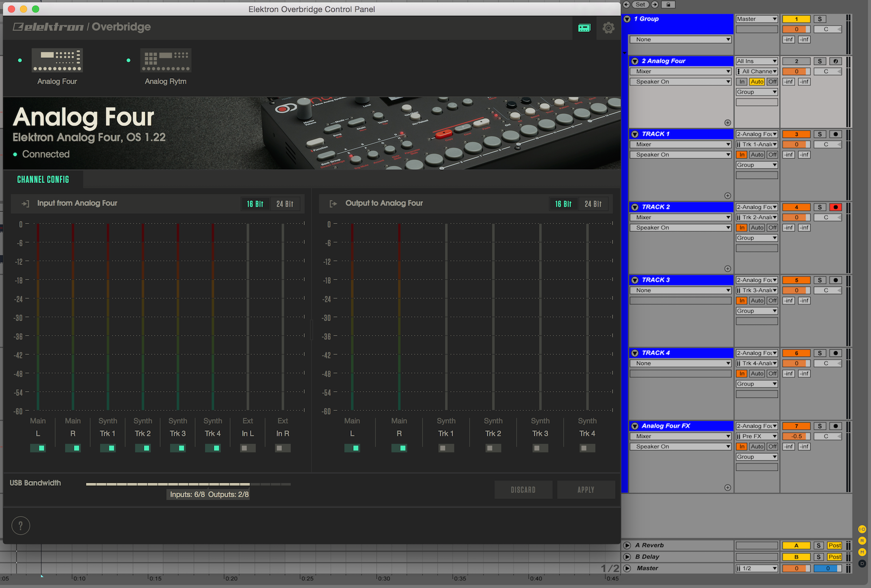Toggle the R returns show button
Viewport: 871px width, 588px height.
[862, 541]
